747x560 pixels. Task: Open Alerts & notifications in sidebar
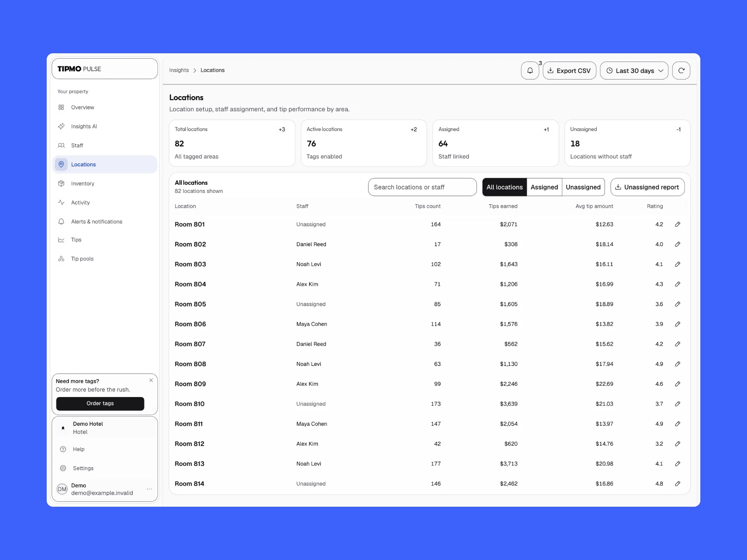tap(105, 222)
